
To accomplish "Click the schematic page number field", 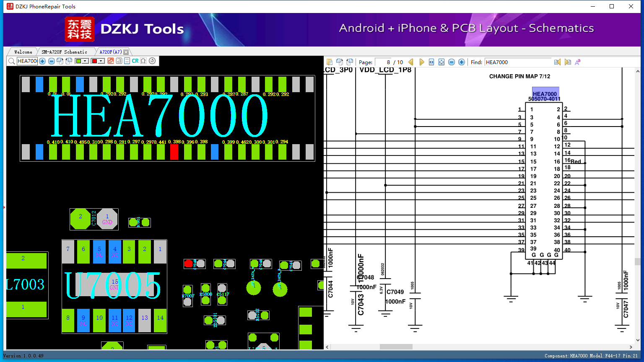I will pos(383,62).
